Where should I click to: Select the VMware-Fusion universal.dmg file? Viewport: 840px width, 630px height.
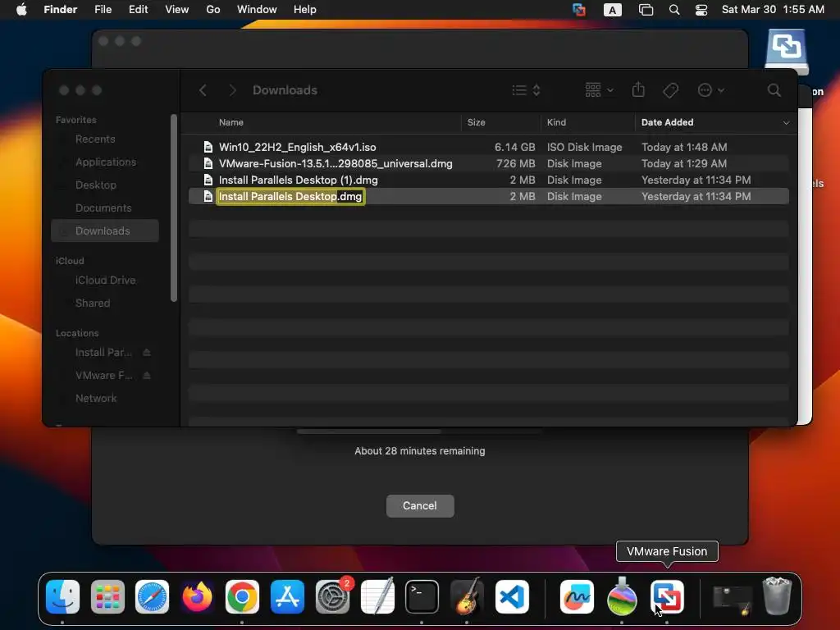point(489,163)
